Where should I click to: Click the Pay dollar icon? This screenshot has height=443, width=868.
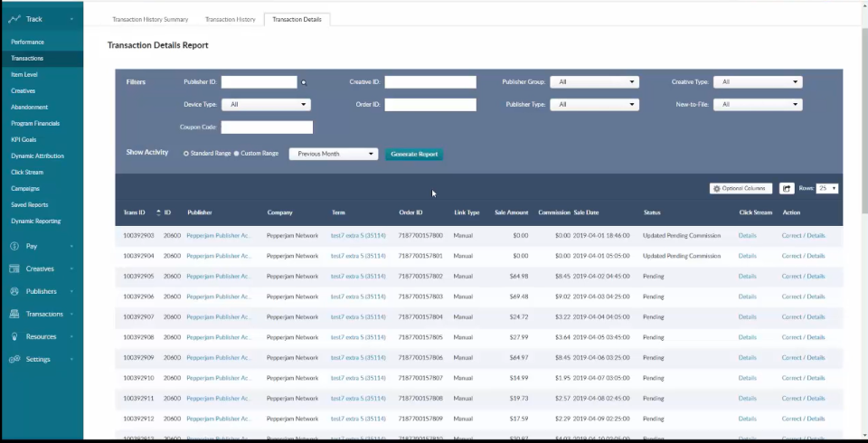tap(14, 246)
